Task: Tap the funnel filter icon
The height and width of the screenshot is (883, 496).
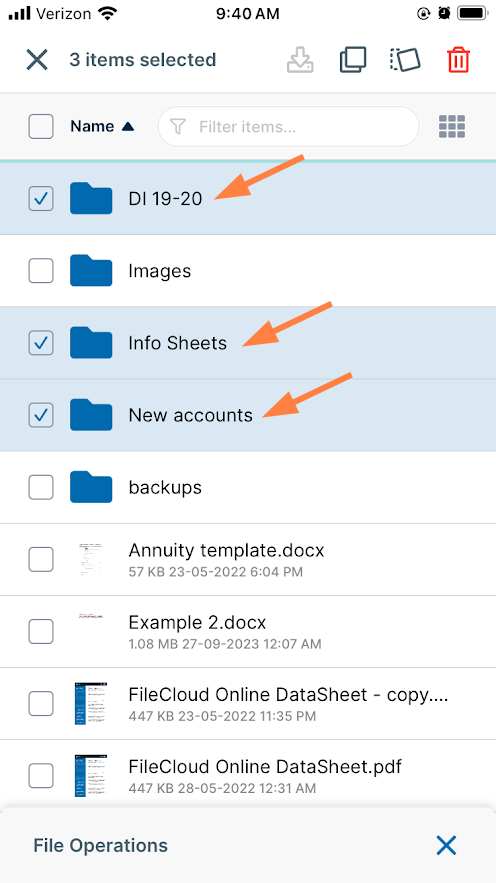Action: pos(178,127)
